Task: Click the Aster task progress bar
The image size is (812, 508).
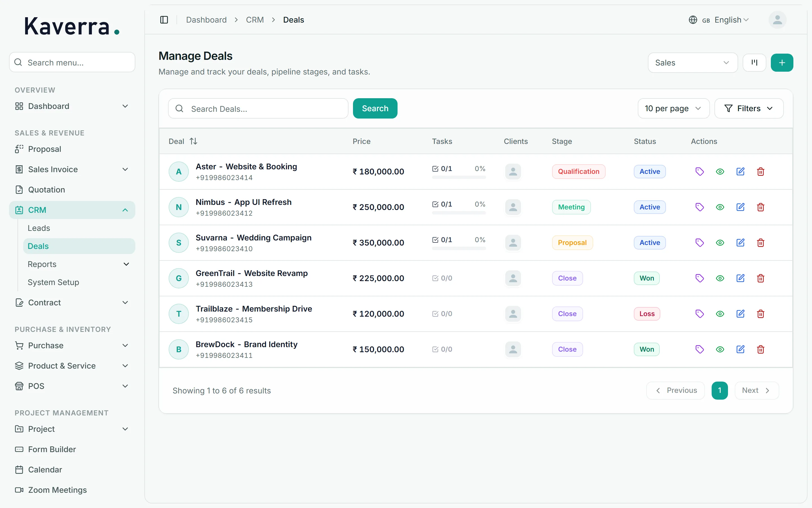Action: (x=459, y=178)
